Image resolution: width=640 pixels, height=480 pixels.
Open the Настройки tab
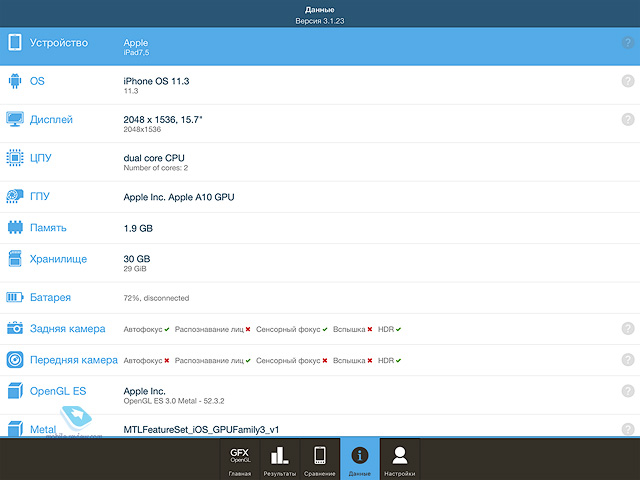click(x=400, y=459)
